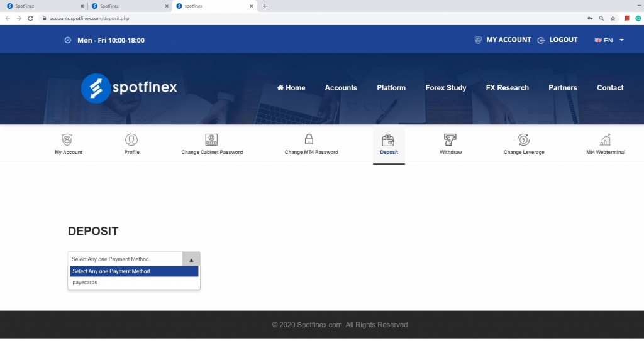This screenshot has height=341, width=644.
Task: Click the saved passwords key icon
Action: pos(590,18)
